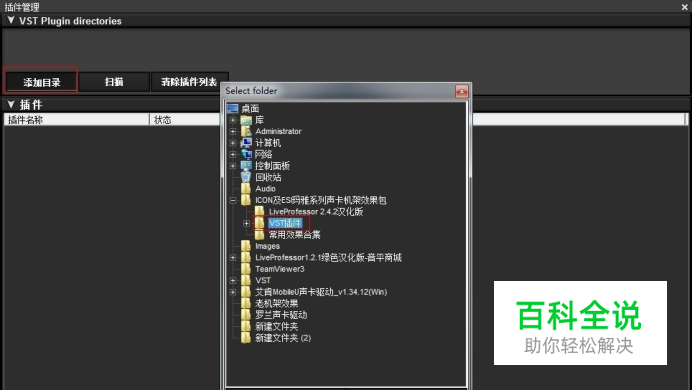This screenshot has width=692, height=390.
Task: Click the 老机架效果 folder icon
Action: [x=246, y=304]
